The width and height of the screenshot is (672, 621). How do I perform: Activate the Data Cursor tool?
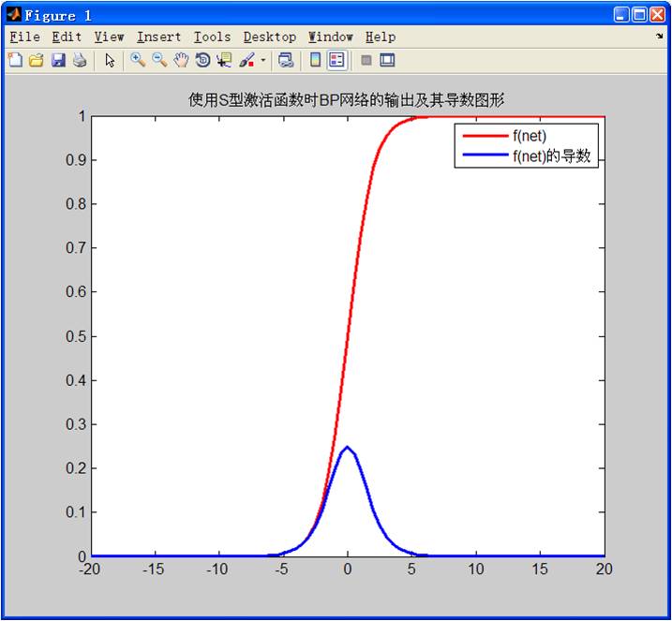[x=224, y=60]
